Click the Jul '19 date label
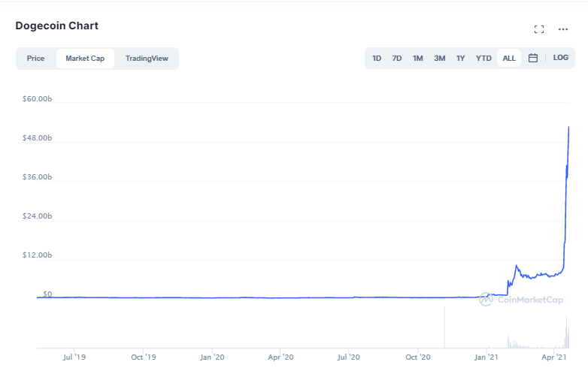Viewport: 588px width, 374px height. pos(74,357)
